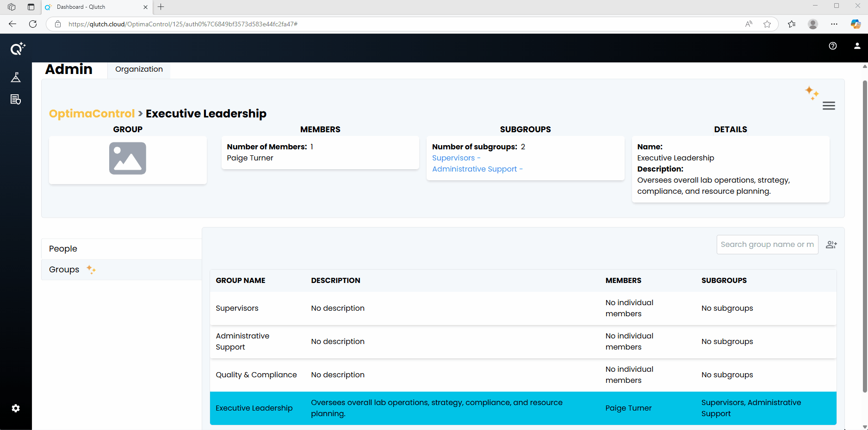Click the add member icon beside search
This screenshot has width=868, height=430.
(831, 245)
